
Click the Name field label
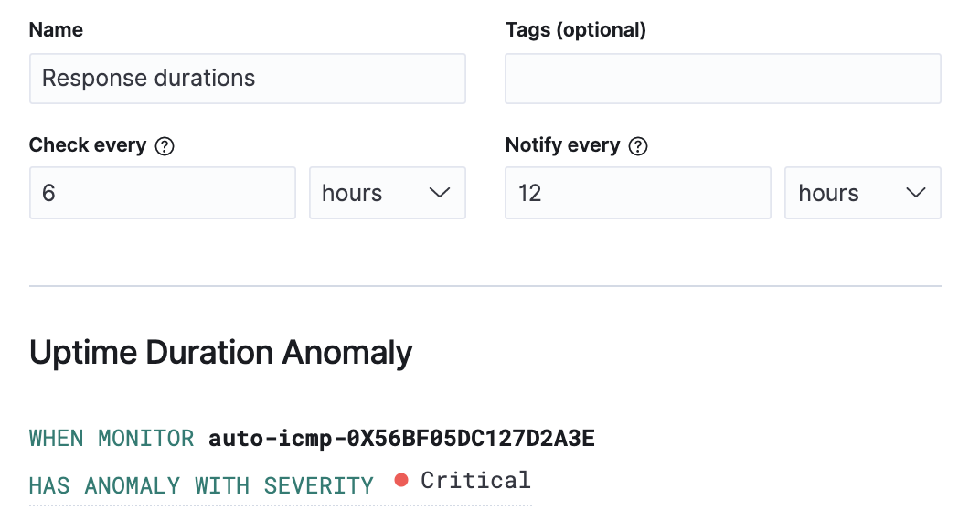click(x=56, y=30)
